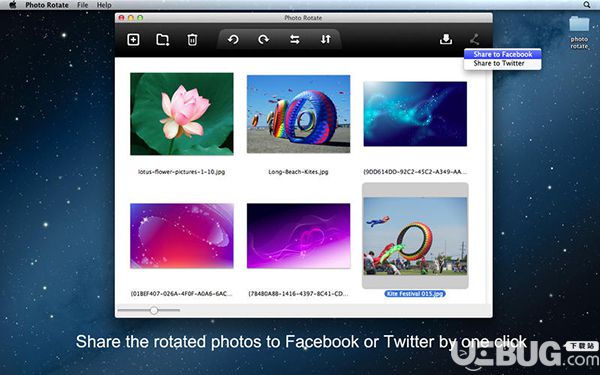Open the Photo Rotate app menu

[x=47, y=5]
